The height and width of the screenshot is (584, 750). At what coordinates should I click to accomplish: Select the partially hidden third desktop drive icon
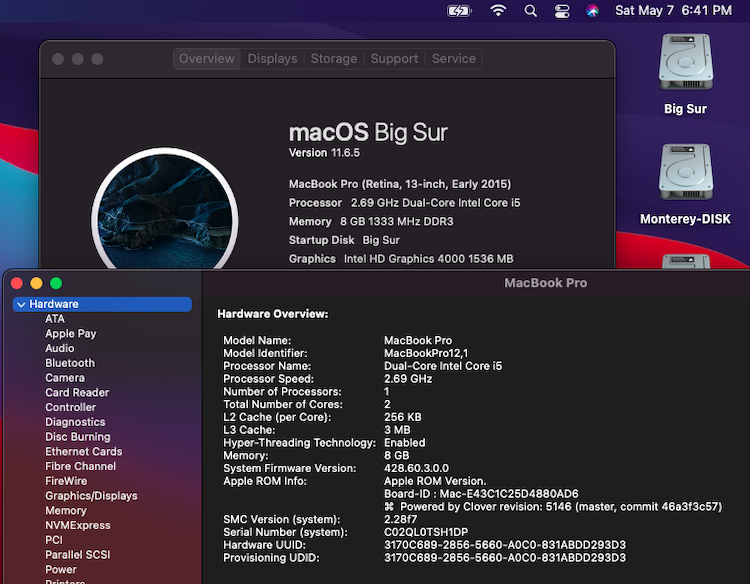[x=686, y=261]
